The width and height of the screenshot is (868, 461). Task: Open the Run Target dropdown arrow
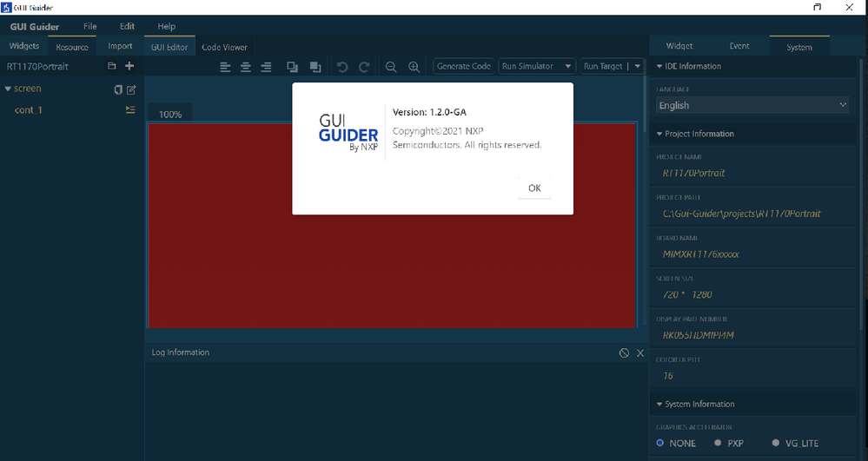pos(638,66)
